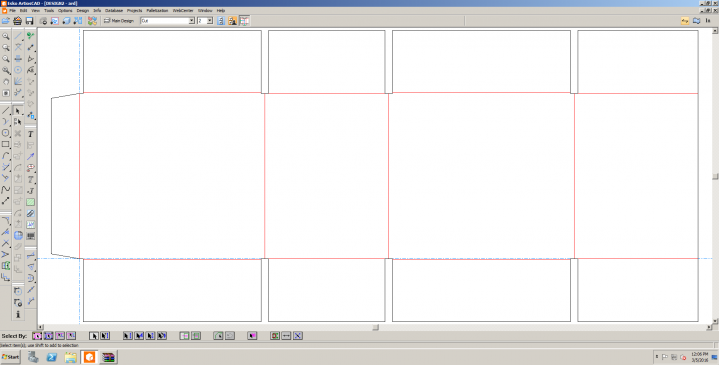Select the Text tool icon
The height and width of the screenshot is (365, 719).
click(30, 134)
